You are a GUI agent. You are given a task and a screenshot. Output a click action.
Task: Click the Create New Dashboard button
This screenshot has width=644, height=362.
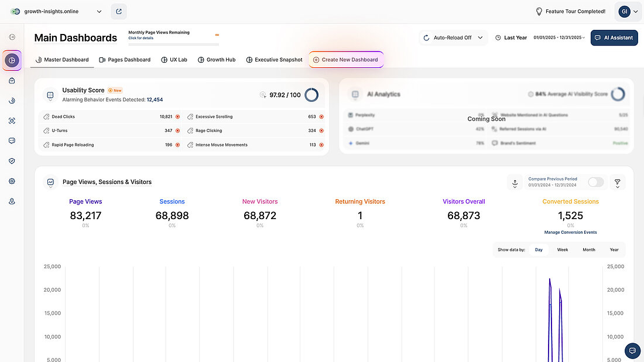click(345, 59)
